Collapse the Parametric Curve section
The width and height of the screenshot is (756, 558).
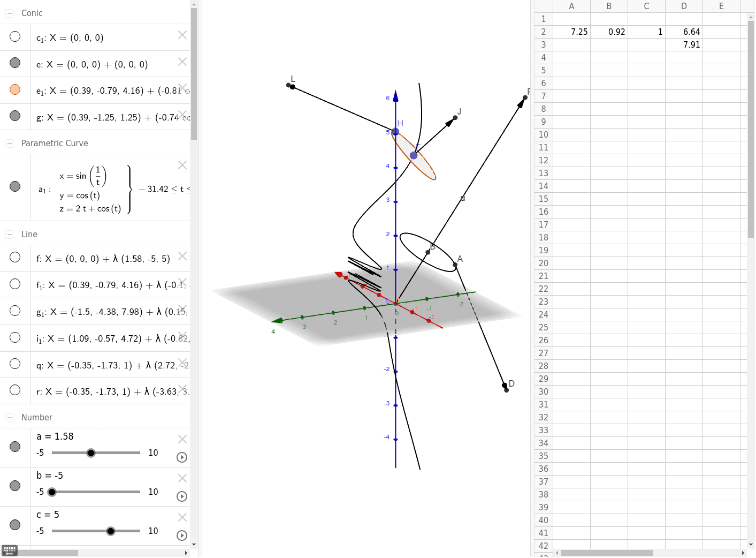[9, 143]
